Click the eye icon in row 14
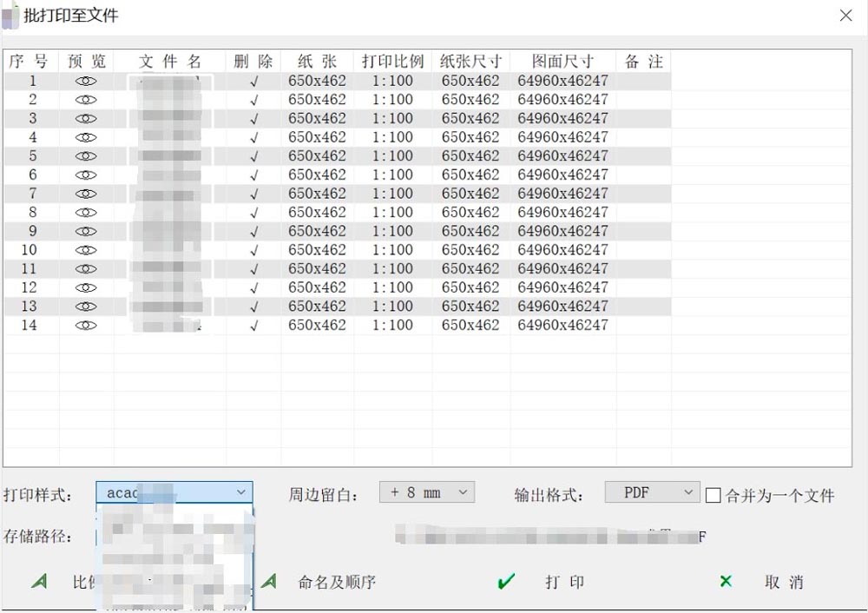The height and width of the screenshot is (613, 868). point(86,326)
